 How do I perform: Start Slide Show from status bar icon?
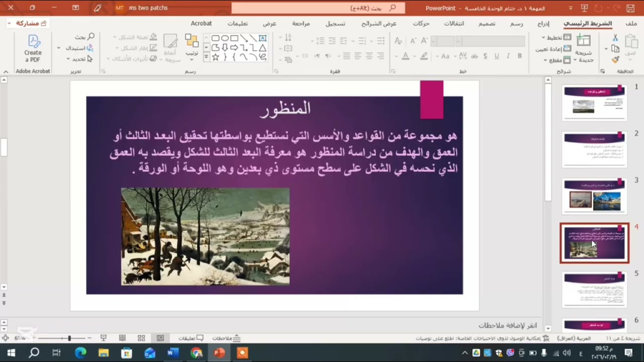[104, 338]
